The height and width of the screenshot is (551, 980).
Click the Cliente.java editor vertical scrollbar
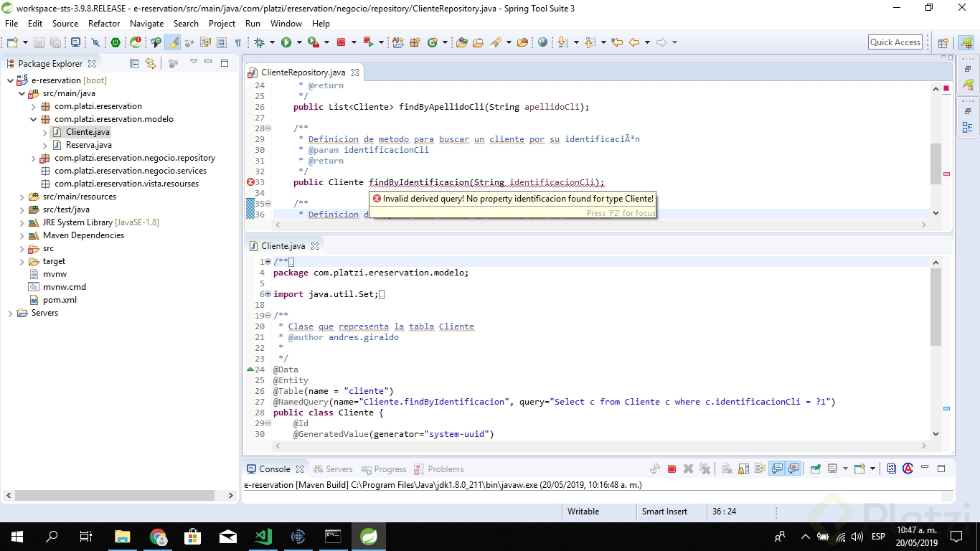tap(936, 309)
